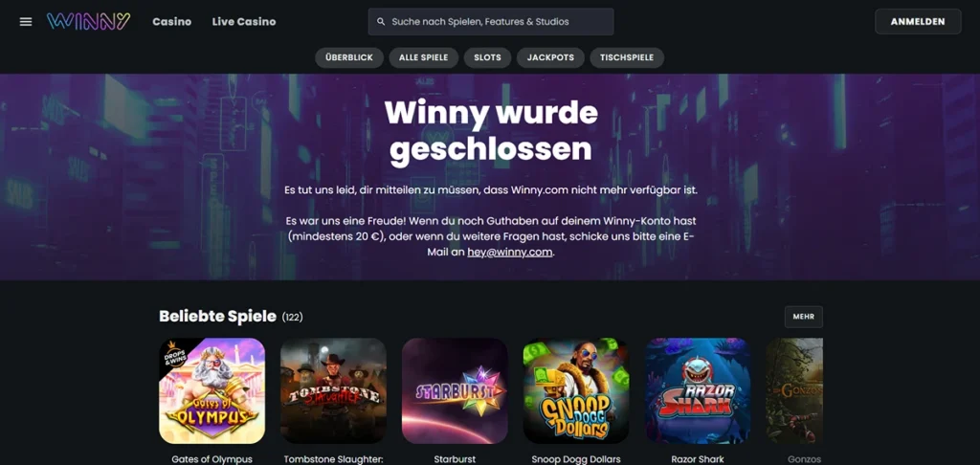The width and height of the screenshot is (980, 465).
Task: Click the hey@winny.com email link
Action: 510,253
